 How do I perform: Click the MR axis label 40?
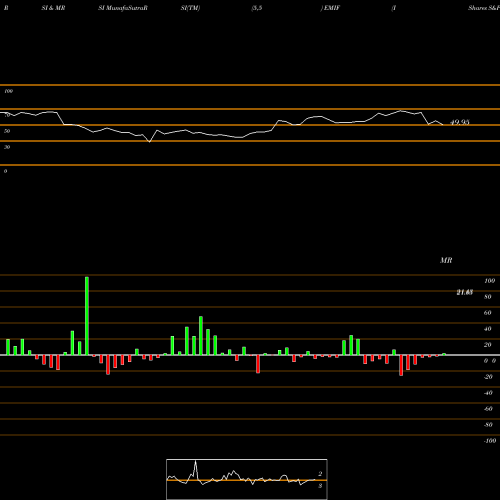click(x=488, y=329)
